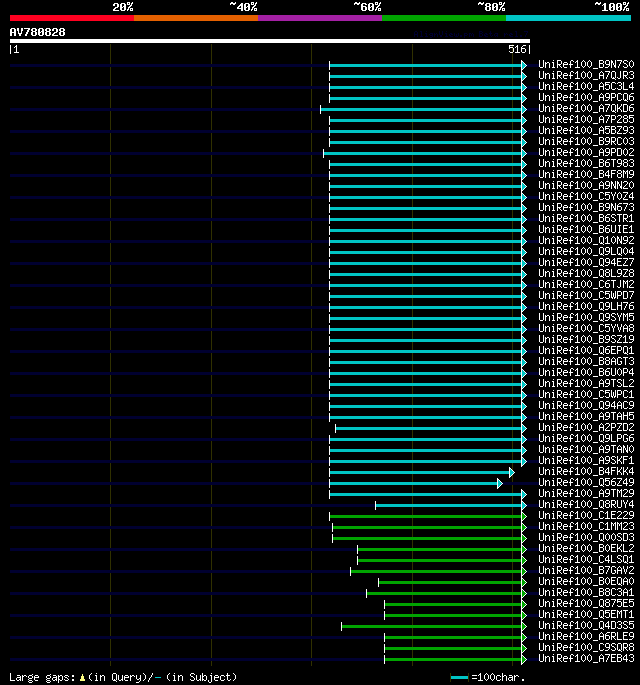This screenshot has width=640, height=685.
Task: Click the UniRef100_B6UIE1 entry
Action: tap(586, 229)
